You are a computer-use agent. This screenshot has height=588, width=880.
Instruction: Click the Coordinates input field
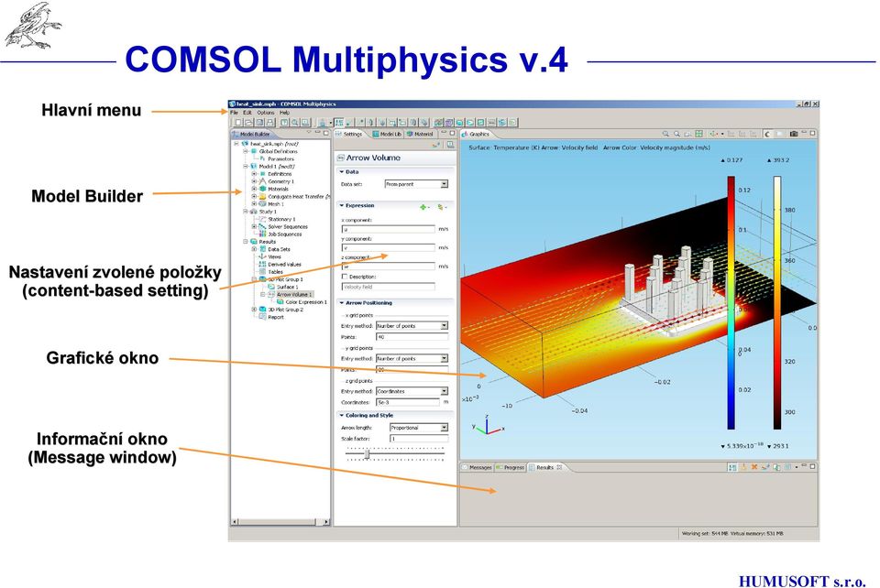point(407,402)
